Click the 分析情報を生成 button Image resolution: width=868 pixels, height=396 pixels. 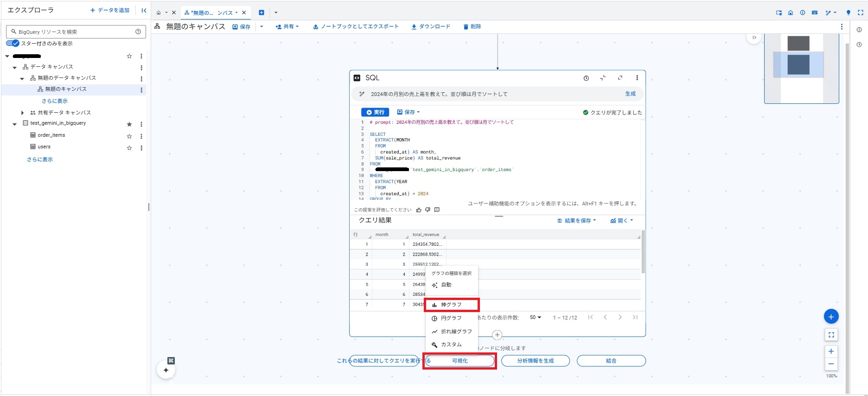pos(535,361)
